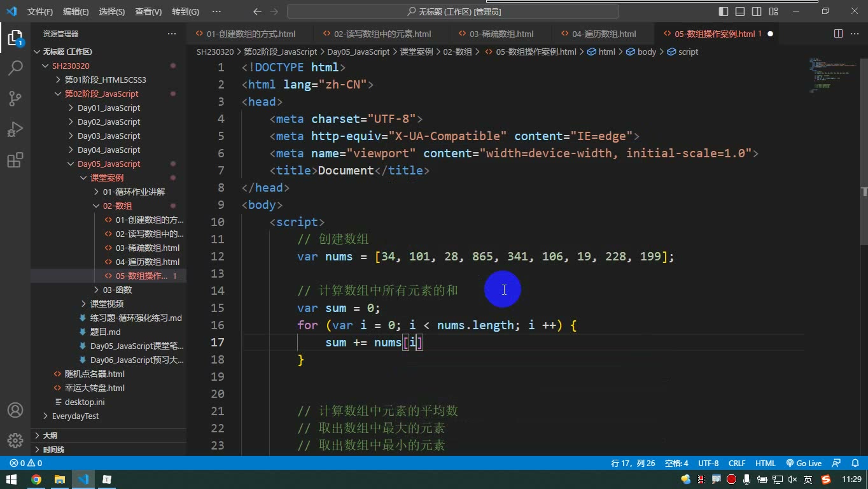This screenshot has height=489, width=868.
Task: Click the feedback icon in status bar
Action: tap(837, 464)
